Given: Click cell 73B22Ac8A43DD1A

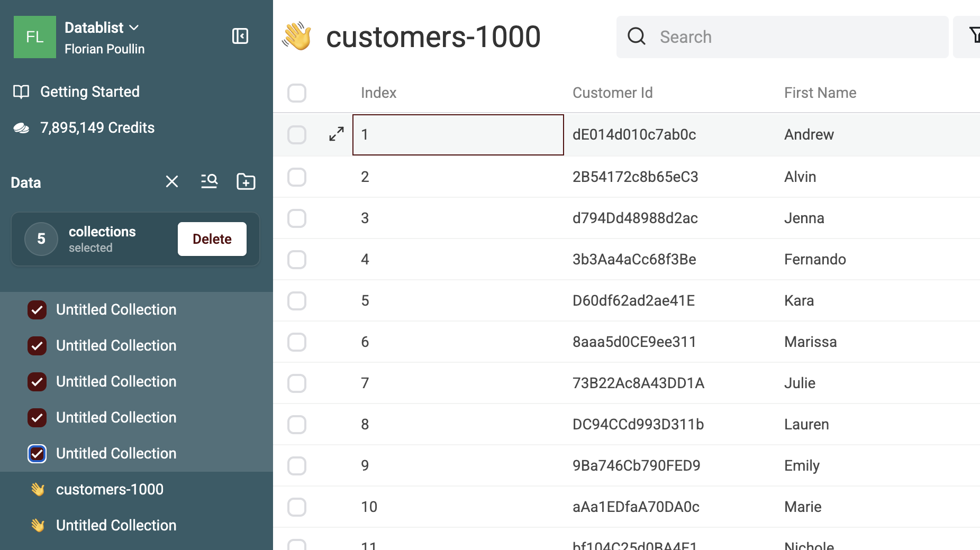Looking at the screenshot, I should pyautogui.click(x=638, y=383).
